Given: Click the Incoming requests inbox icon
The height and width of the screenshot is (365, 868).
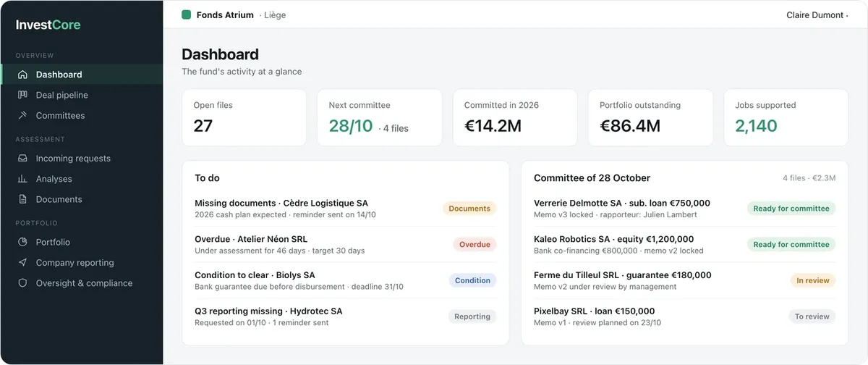Looking at the screenshot, I should 22,158.
